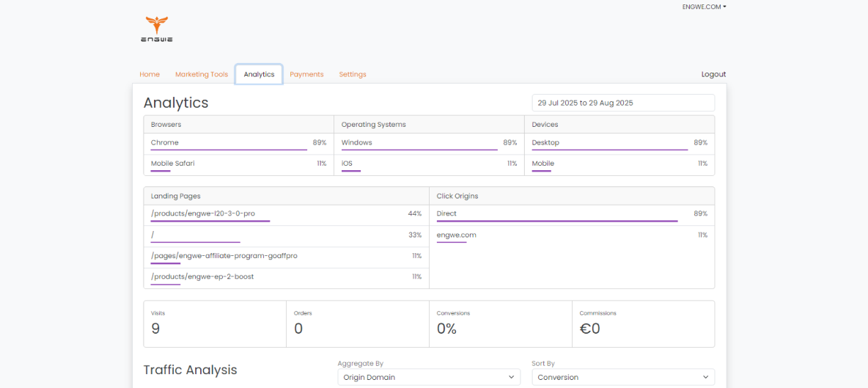Click the Conversions percentage card

point(501,323)
